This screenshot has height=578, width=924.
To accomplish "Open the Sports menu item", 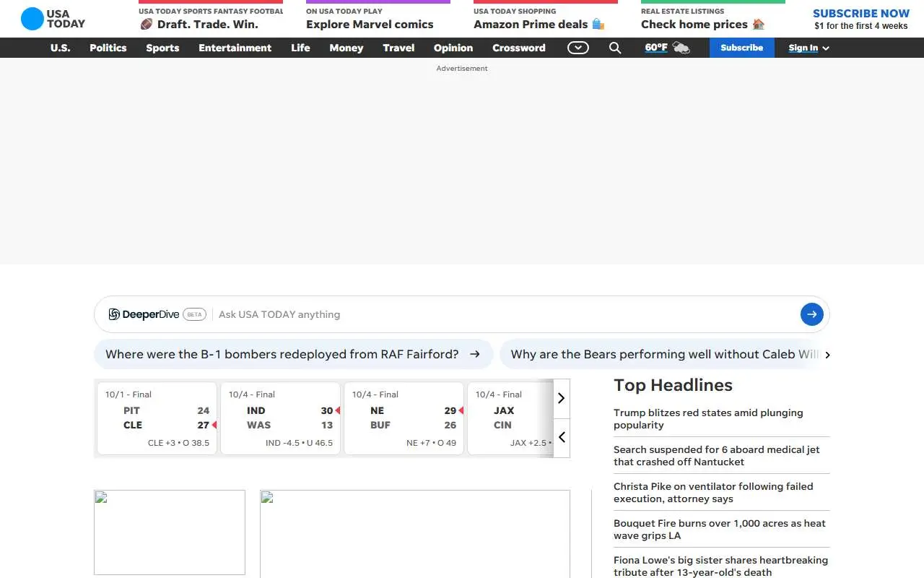I will 162,48.
